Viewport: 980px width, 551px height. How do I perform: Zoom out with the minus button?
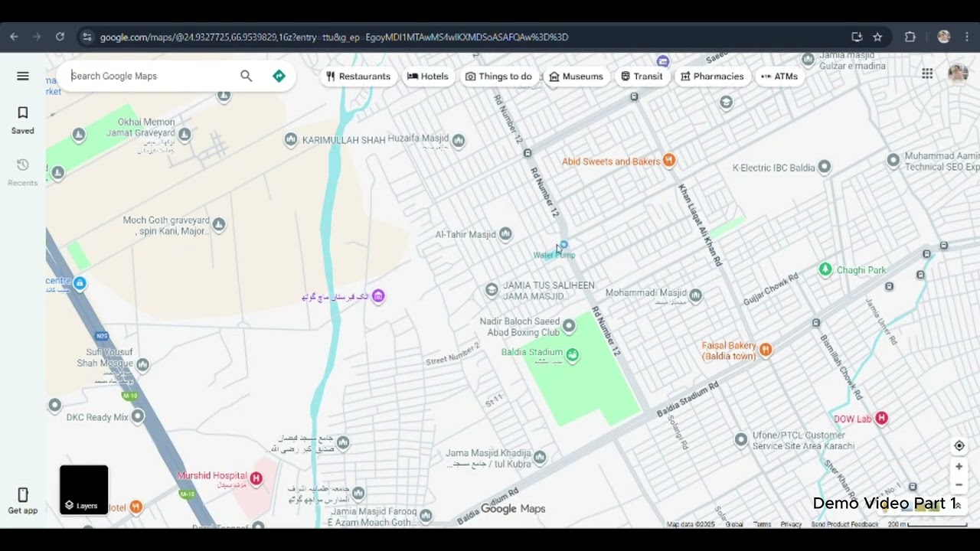(959, 484)
